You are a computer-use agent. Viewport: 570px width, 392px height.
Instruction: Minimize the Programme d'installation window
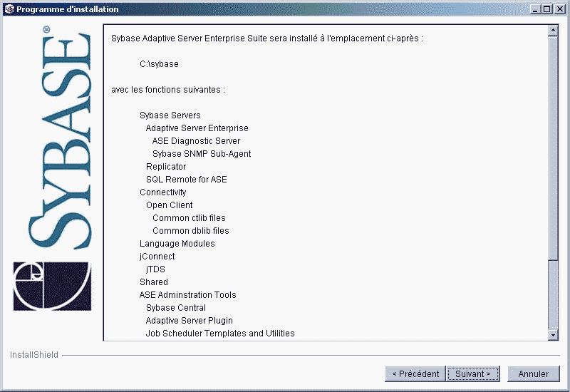[x=536, y=9]
